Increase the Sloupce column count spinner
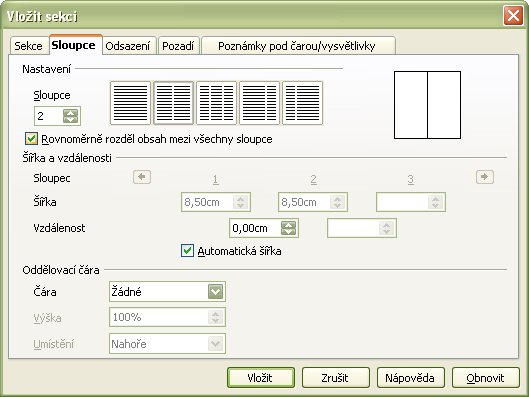The height and width of the screenshot is (397, 529). [x=71, y=112]
